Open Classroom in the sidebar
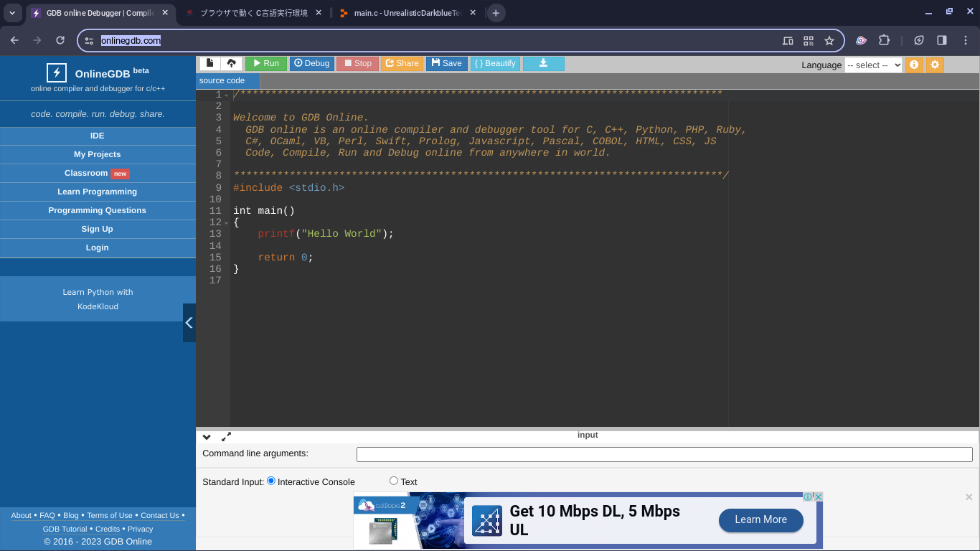980x551 pixels. 98,173
